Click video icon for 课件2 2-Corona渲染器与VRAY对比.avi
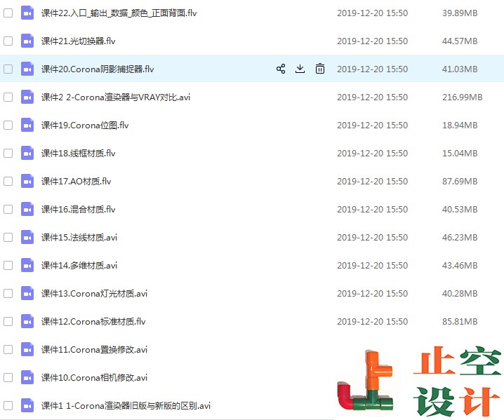Image resolution: width=504 pixels, height=420 pixels. point(27,97)
